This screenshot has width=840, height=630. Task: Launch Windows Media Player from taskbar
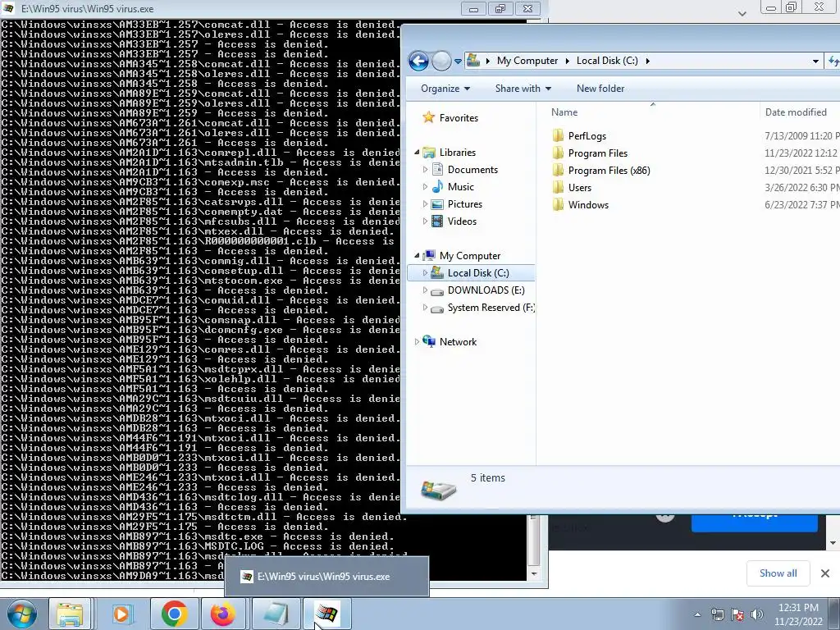click(x=121, y=614)
